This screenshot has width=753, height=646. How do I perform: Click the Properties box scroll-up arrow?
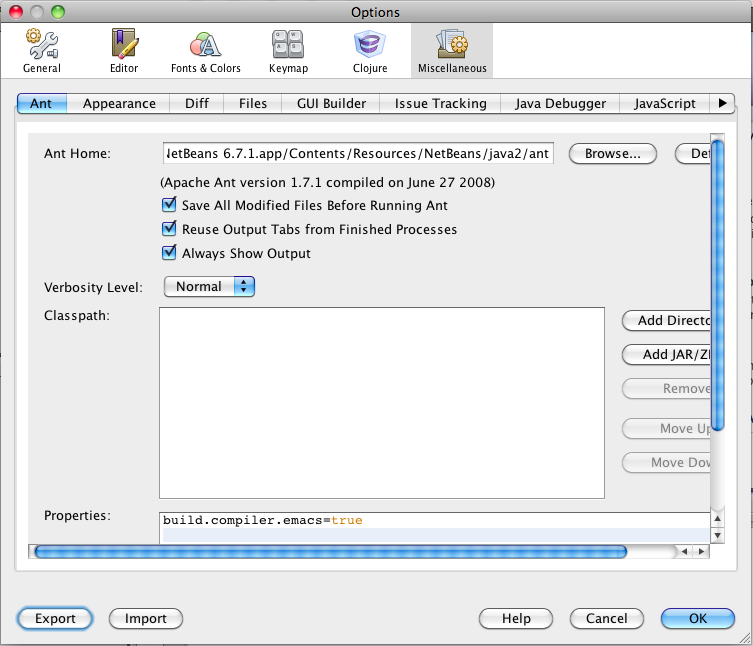pyautogui.click(x=717, y=519)
